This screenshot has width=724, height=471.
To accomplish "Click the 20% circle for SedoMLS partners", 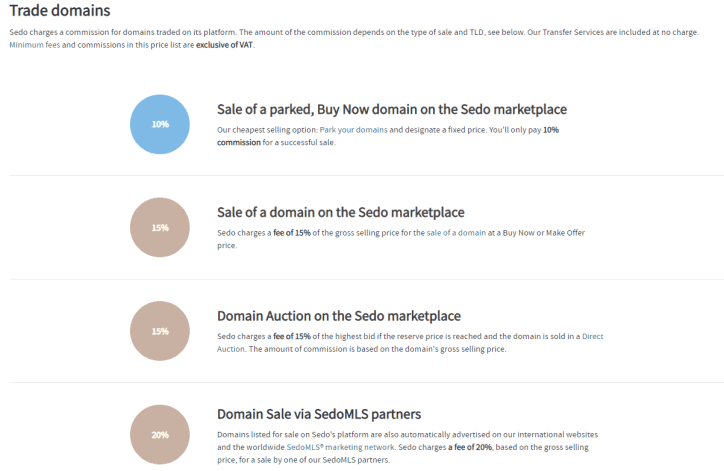I will click(160, 434).
